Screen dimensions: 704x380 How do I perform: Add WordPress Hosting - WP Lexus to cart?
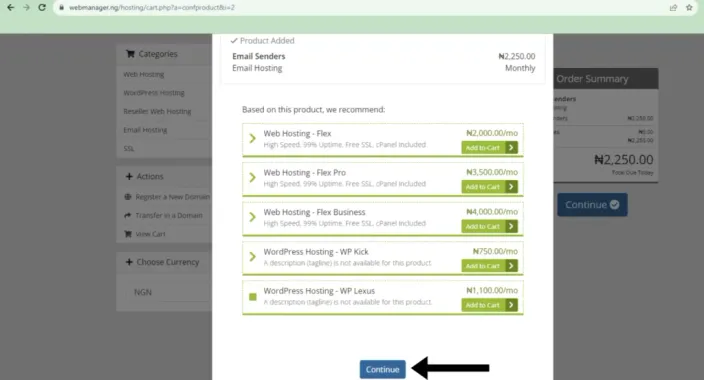[x=489, y=305]
